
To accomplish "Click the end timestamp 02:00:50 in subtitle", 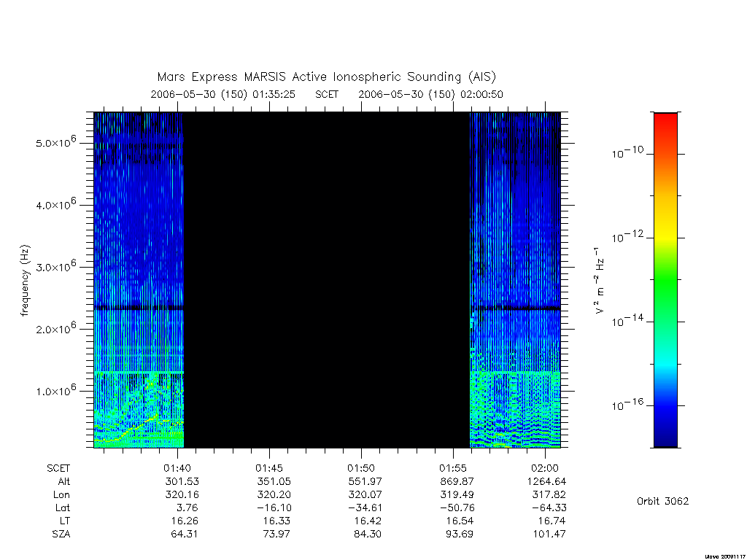I will tap(481, 94).
